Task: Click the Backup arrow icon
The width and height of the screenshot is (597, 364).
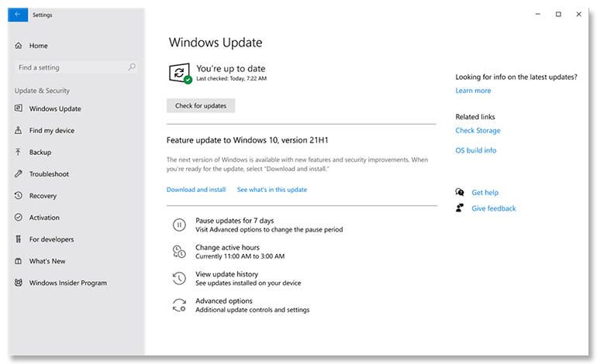Action: [x=19, y=152]
